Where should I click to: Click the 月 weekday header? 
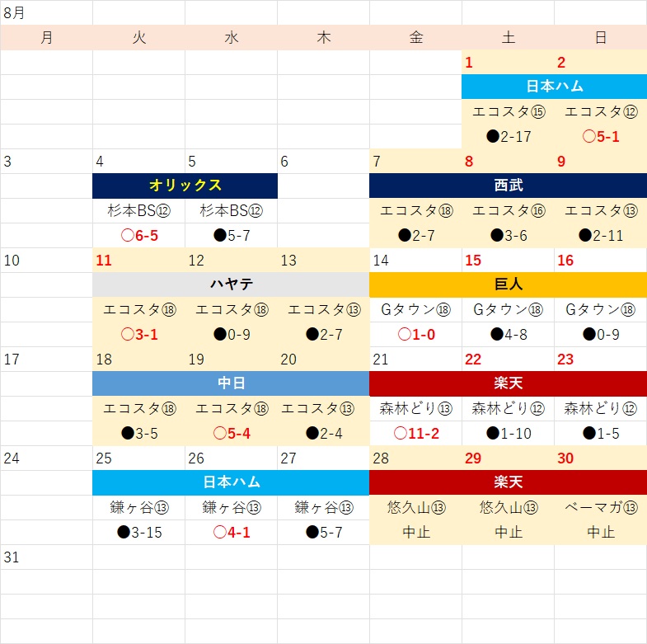coord(46,38)
